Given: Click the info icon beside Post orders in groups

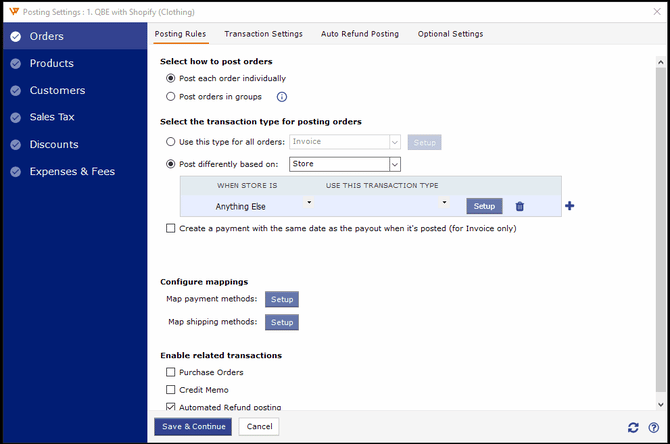Looking at the screenshot, I should pos(282,97).
